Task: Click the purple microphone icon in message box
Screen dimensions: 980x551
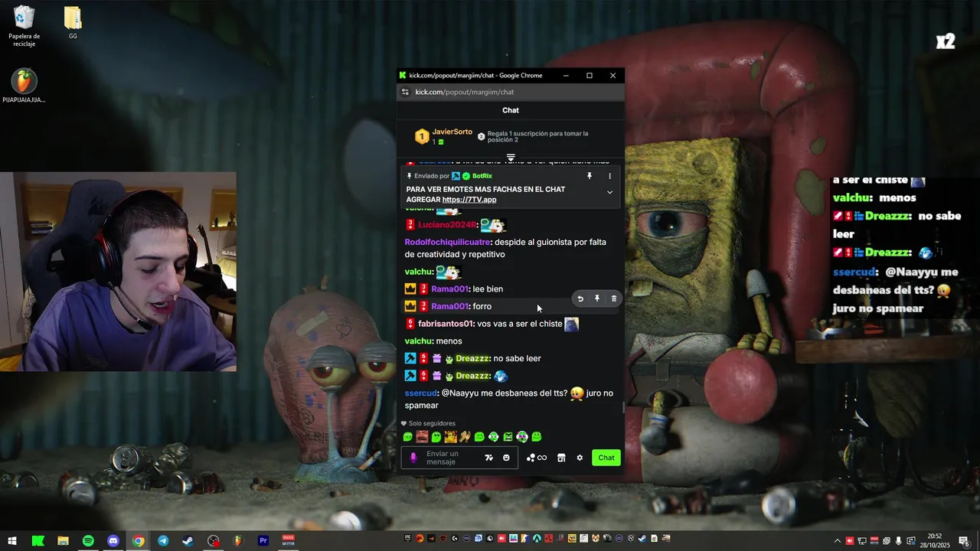Action: (x=413, y=458)
